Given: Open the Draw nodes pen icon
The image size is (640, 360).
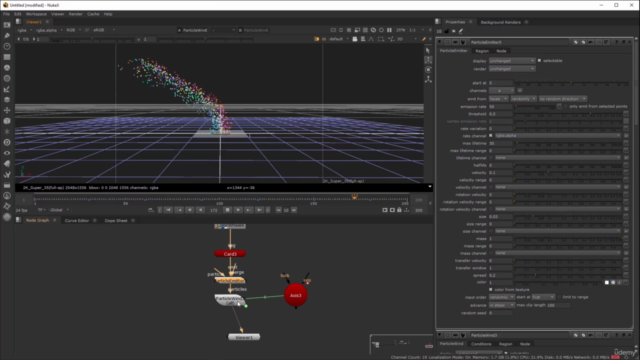Looking at the screenshot, I should pos(7,36).
